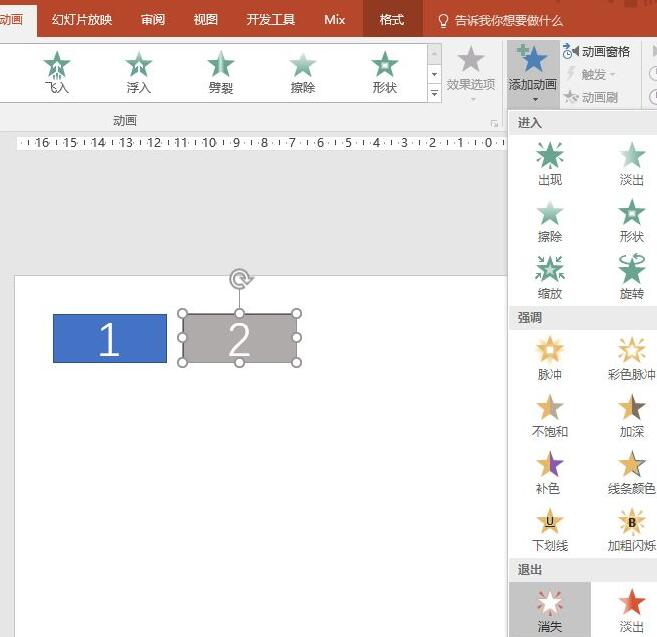Choose 下划线 underline emphasis effect
This screenshot has width=657, height=637.
click(550, 530)
